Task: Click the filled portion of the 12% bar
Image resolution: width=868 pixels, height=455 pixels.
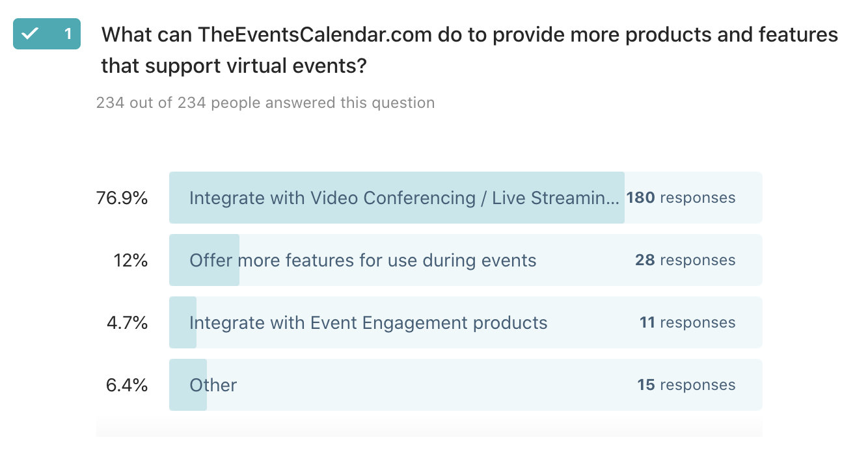Action: coord(204,260)
